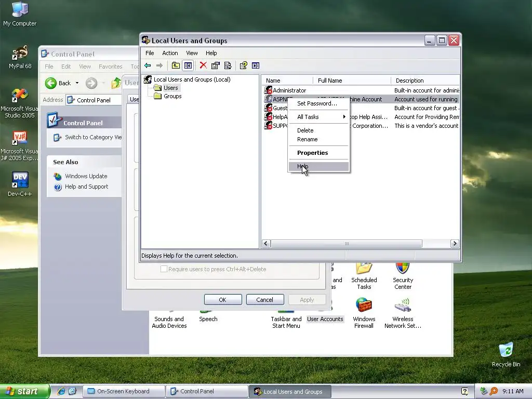The image size is (532, 399).
Task: Click the Administrator user icon
Action: (x=269, y=90)
